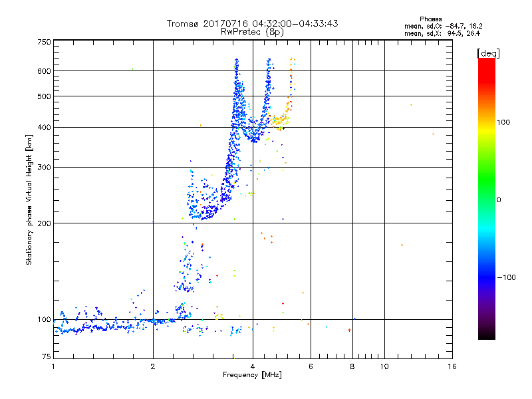Click the black bottom of the colorbar
Image resolution: width=532 pixels, height=399 pixels.
(x=487, y=334)
